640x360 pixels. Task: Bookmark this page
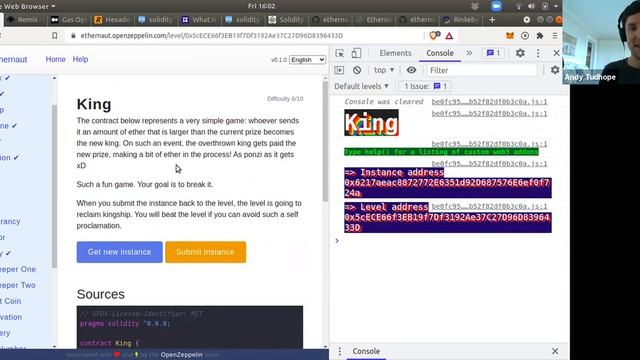point(55,36)
